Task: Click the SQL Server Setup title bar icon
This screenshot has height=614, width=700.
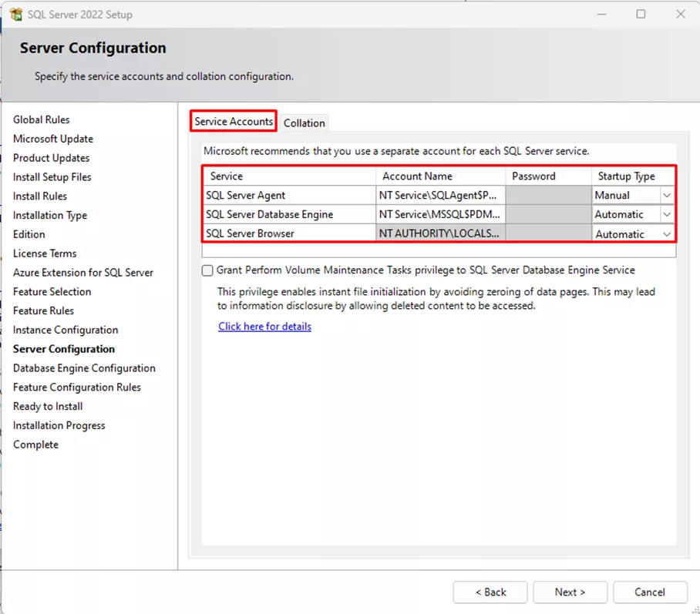Action: (16, 15)
